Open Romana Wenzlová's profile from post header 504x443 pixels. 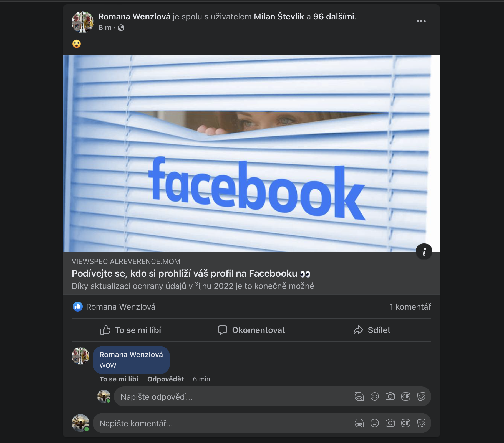134,17
